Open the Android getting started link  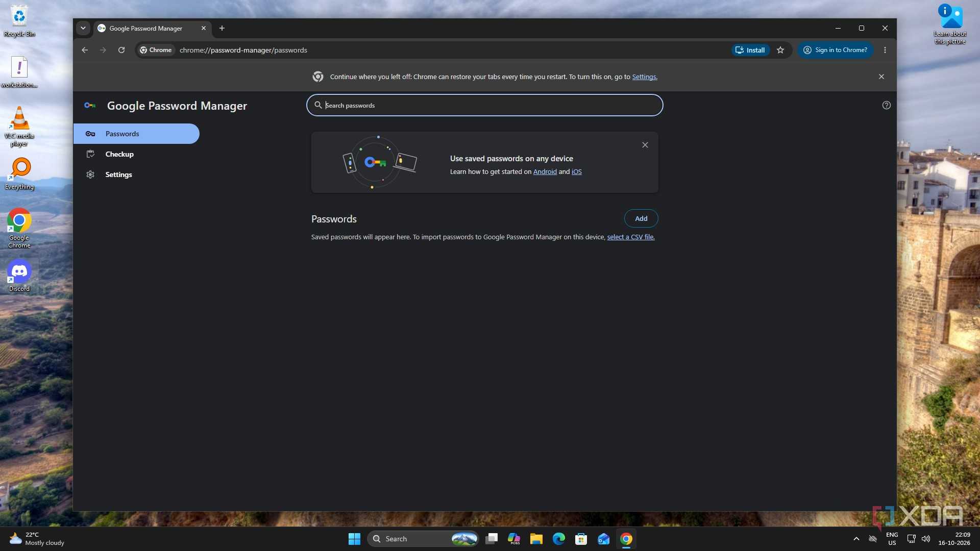pos(545,171)
